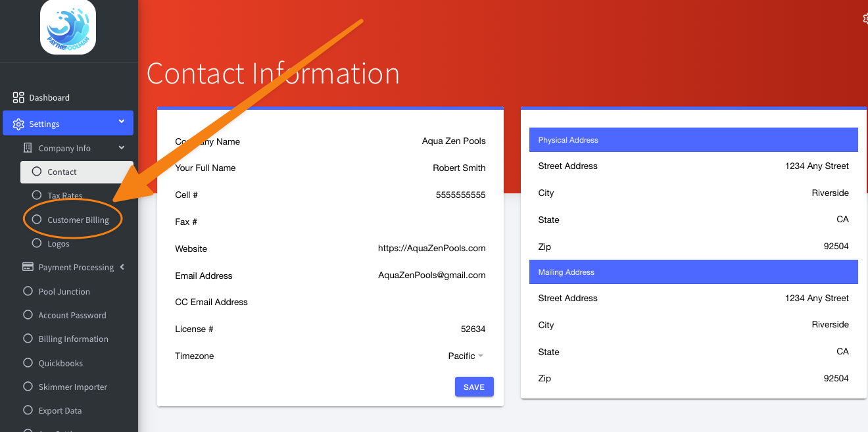Click the circle icon beside Account Password
The image size is (868, 432).
click(28, 315)
